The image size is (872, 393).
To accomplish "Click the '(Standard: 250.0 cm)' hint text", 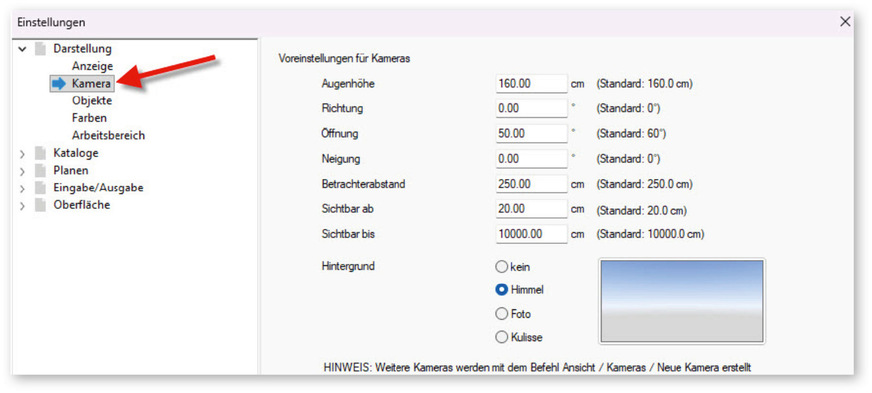I will [x=645, y=184].
